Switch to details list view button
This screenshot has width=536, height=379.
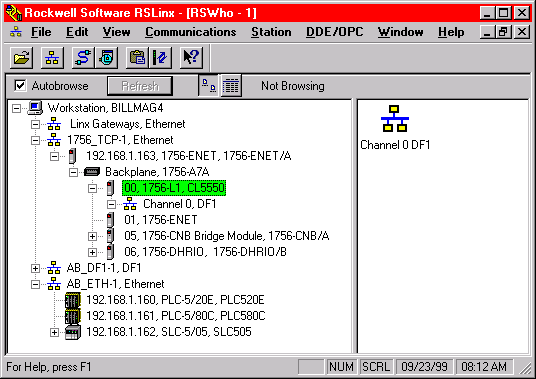pyautogui.click(x=231, y=85)
